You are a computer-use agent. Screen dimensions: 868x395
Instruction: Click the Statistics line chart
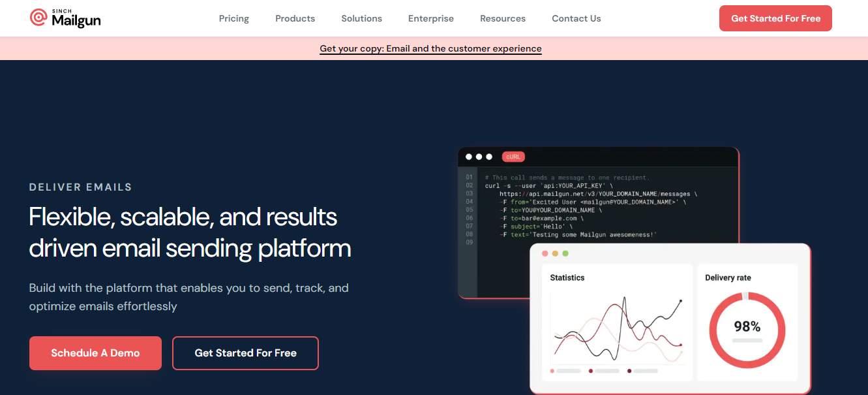coord(618,330)
